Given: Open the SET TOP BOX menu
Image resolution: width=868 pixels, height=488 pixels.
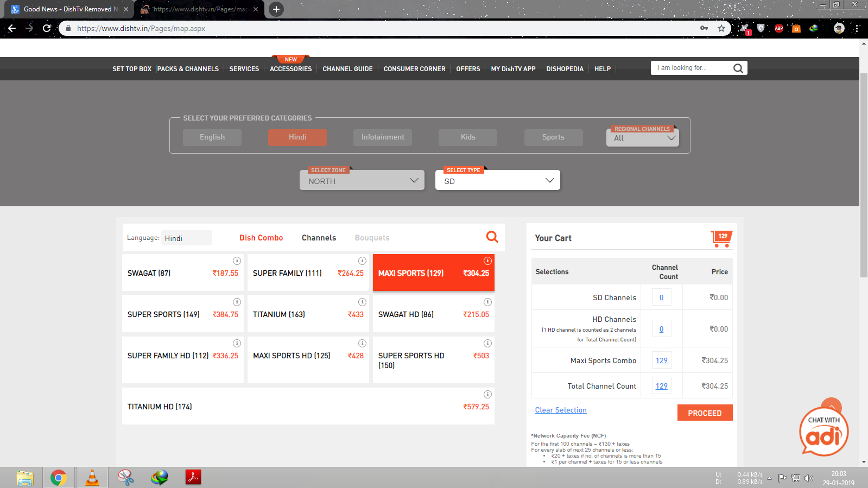Looking at the screenshot, I should [x=132, y=69].
